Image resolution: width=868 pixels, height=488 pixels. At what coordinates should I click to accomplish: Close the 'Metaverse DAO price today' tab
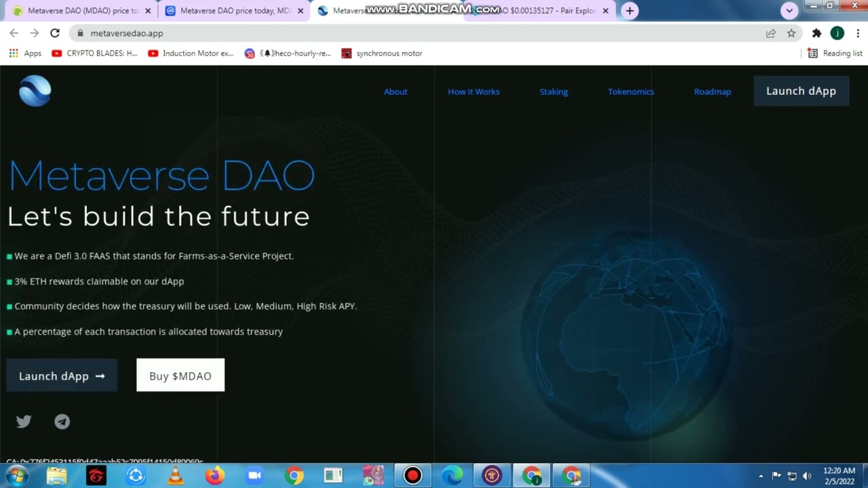[300, 11]
